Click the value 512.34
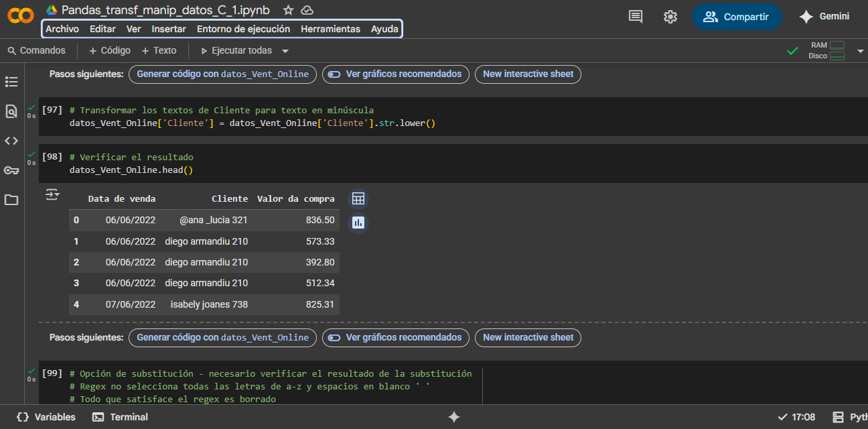Image resolution: width=868 pixels, height=429 pixels. 320,284
